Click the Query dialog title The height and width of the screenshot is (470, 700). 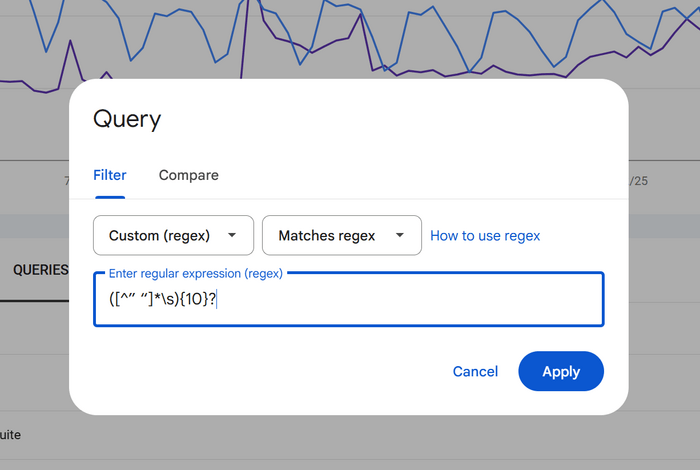click(127, 119)
